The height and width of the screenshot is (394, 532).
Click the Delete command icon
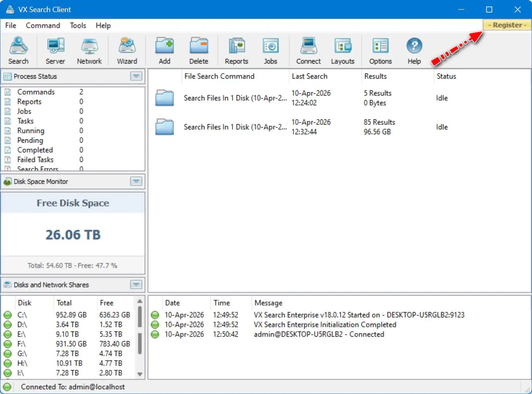199,50
